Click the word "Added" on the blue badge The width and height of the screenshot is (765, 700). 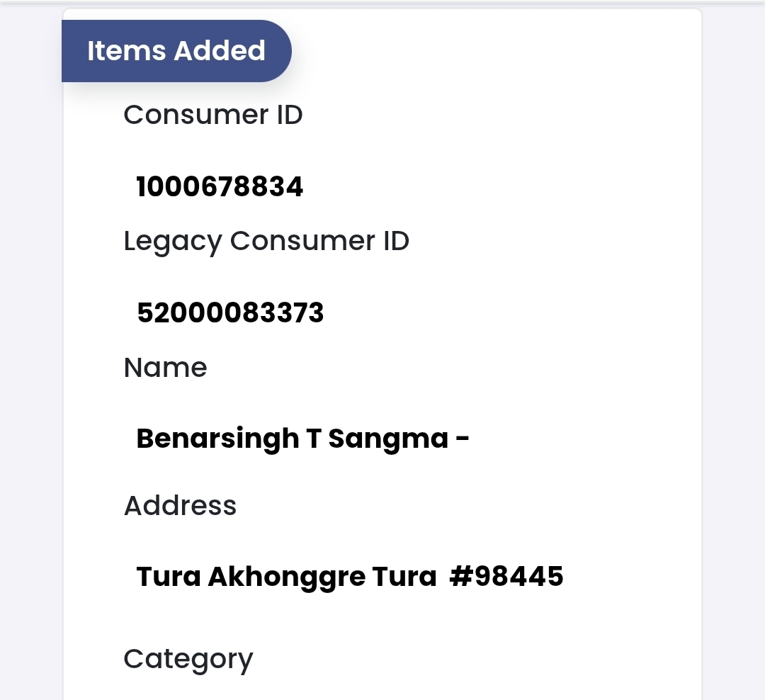point(220,51)
